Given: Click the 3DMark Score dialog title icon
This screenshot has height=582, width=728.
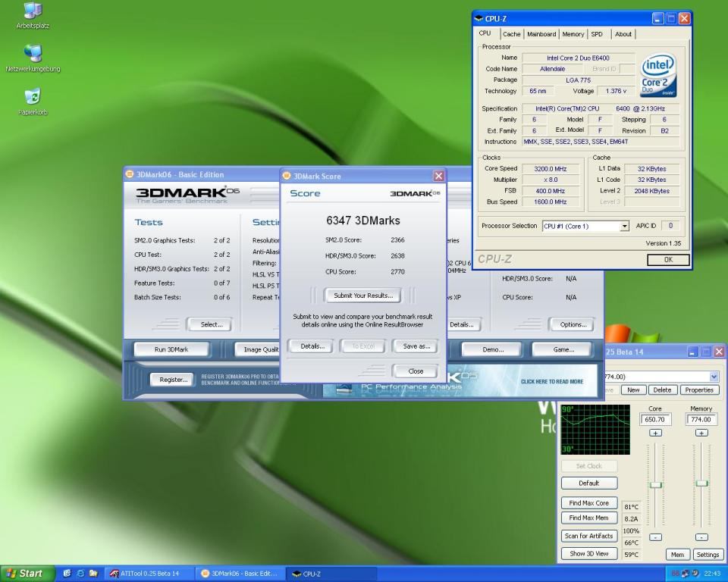Looking at the screenshot, I should pos(287,176).
